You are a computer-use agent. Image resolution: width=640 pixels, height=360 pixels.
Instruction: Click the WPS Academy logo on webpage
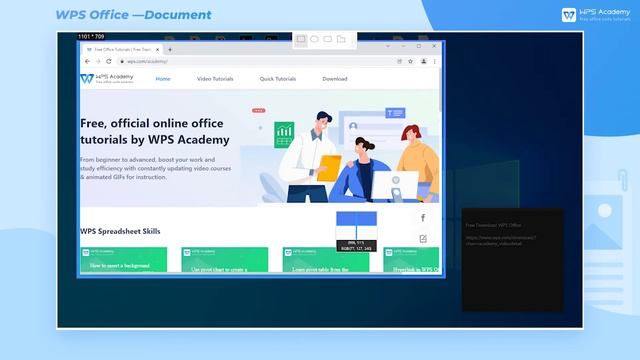pyautogui.click(x=107, y=78)
